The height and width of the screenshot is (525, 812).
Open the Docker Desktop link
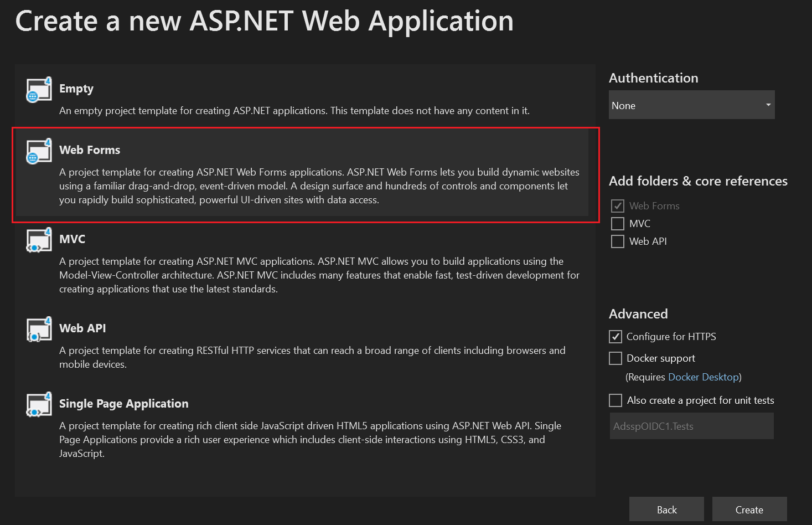[704, 377]
